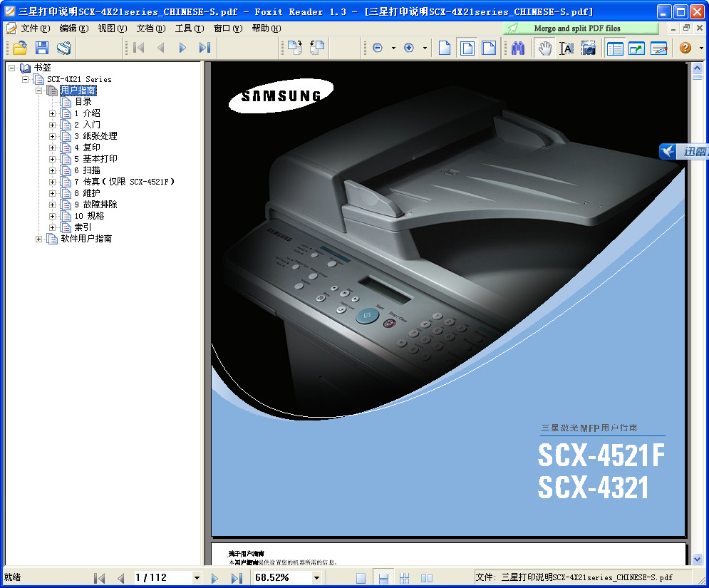Click the page number field 1 / 112
The image size is (709, 588).
click(x=162, y=577)
